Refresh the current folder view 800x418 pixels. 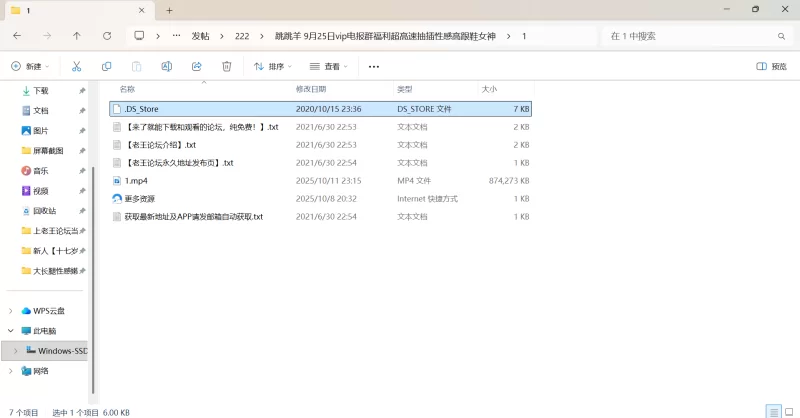(107, 35)
